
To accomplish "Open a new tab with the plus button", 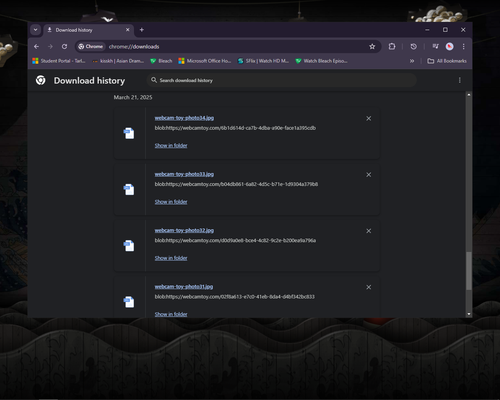I will tap(142, 30).
